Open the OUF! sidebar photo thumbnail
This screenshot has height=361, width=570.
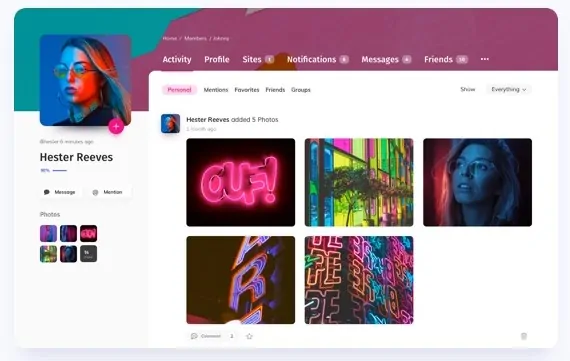[88, 233]
